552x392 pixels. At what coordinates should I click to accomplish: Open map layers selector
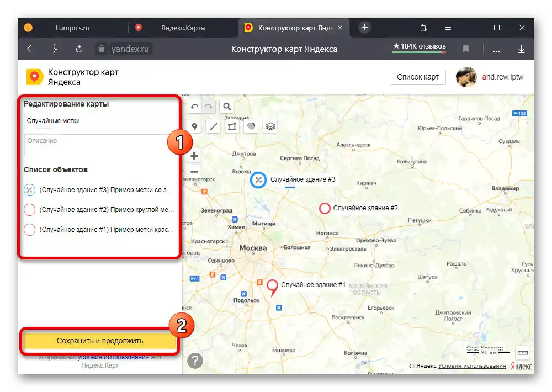(270, 126)
